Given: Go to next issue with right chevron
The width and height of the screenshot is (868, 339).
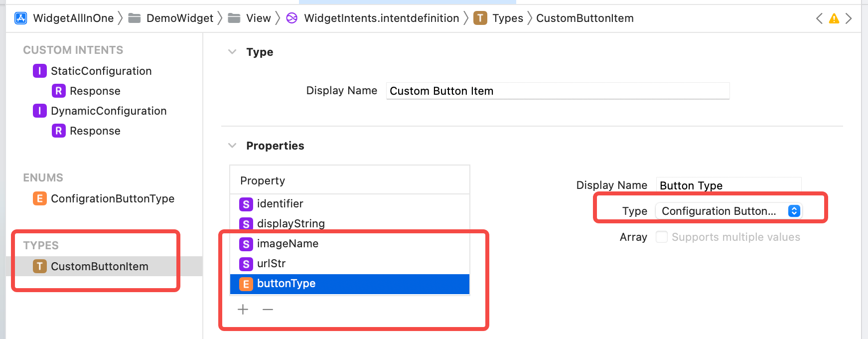Looking at the screenshot, I should click(x=849, y=18).
